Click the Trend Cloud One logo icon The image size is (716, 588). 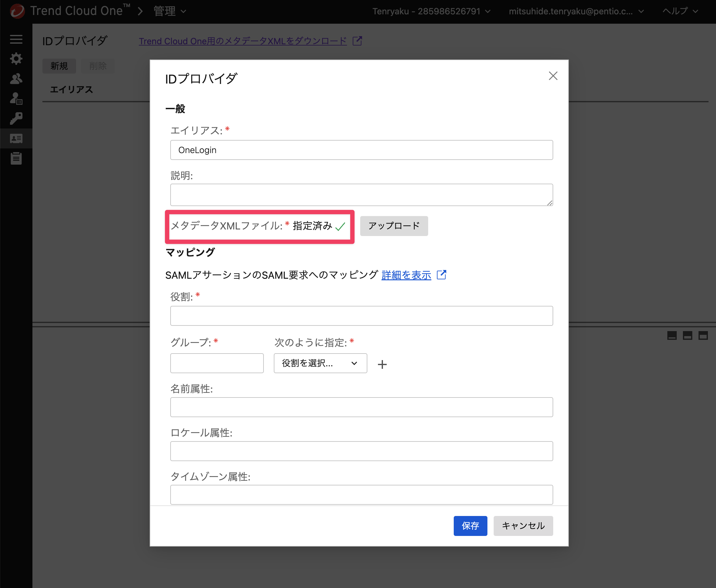click(x=17, y=11)
